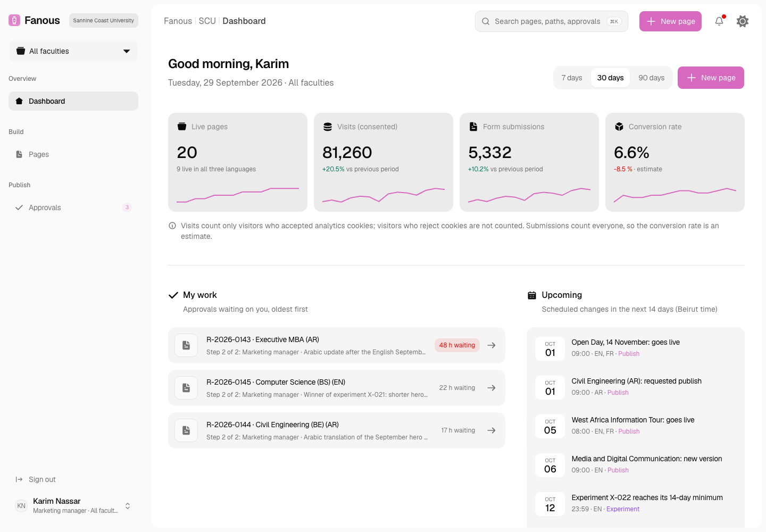This screenshot has height=532, width=766.
Task: Click the Form submissions document icon
Action: [x=473, y=127]
